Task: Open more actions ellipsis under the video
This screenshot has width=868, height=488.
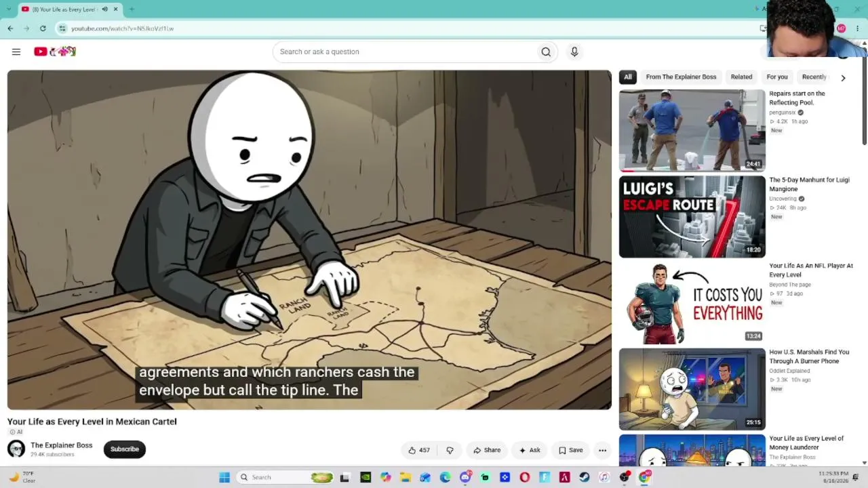Action: point(602,450)
